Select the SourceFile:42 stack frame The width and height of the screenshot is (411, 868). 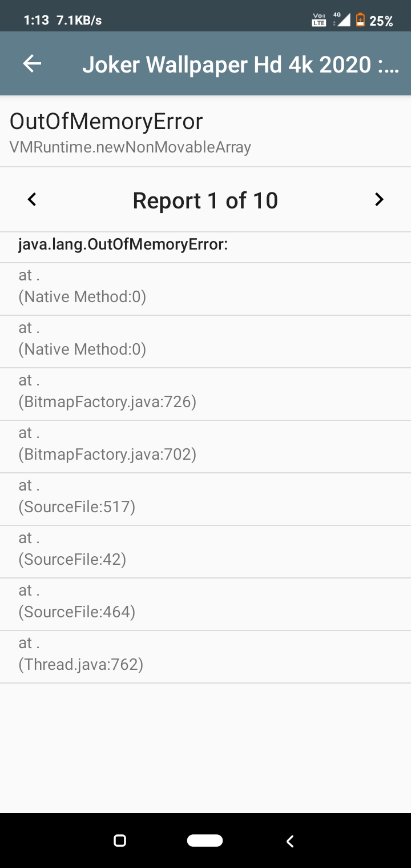(x=72, y=552)
